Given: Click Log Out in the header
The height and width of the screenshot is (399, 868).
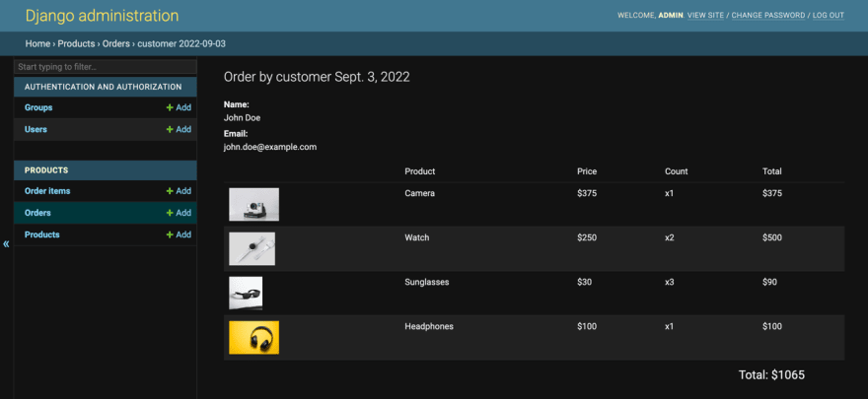Looking at the screenshot, I should [x=829, y=16].
